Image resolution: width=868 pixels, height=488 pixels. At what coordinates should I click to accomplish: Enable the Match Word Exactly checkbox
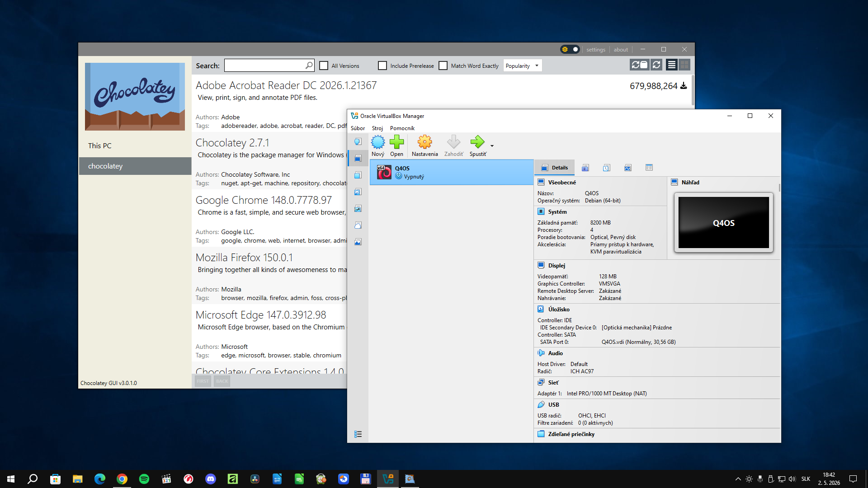coord(443,66)
